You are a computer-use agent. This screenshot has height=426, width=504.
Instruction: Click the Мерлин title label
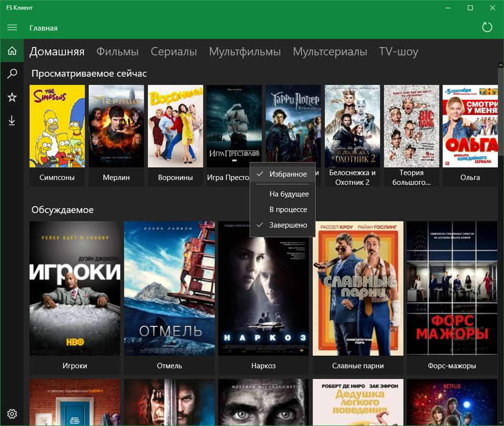coord(116,178)
